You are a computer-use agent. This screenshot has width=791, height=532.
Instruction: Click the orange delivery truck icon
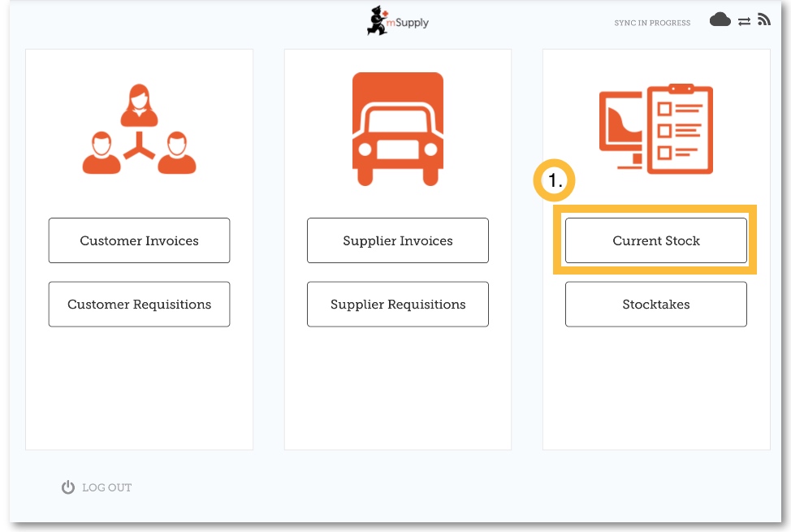click(397, 129)
